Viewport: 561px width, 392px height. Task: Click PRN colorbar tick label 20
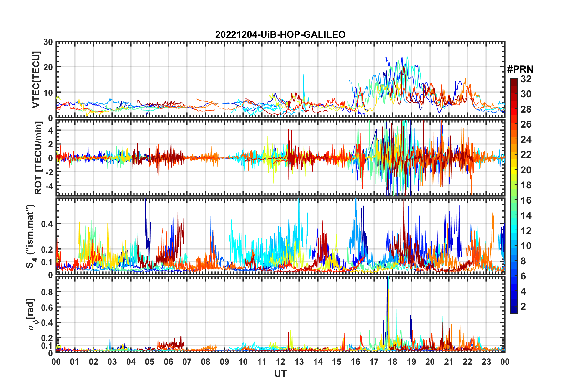[526, 170]
